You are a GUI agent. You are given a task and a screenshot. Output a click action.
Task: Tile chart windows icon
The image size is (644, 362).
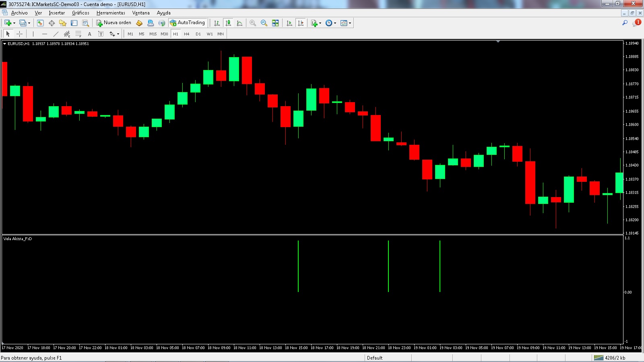click(275, 23)
